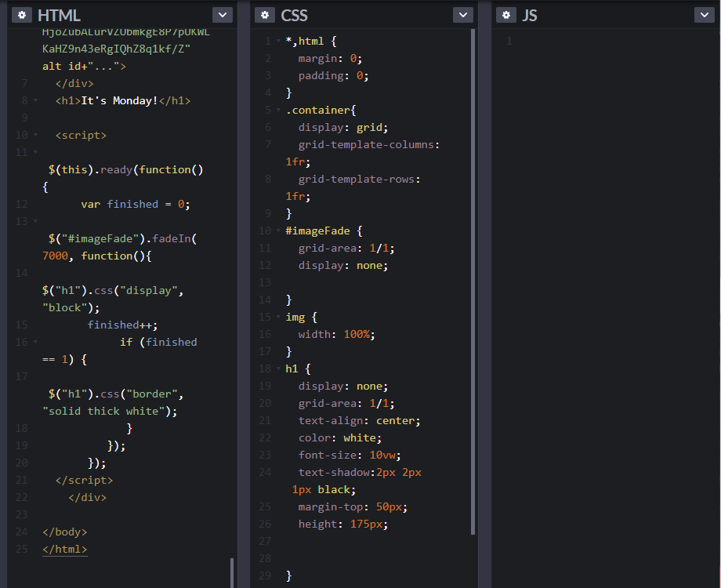
Task: Open the HTML panel options dropdown chevron
Action: pyautogui.click(x=222, y=14)
